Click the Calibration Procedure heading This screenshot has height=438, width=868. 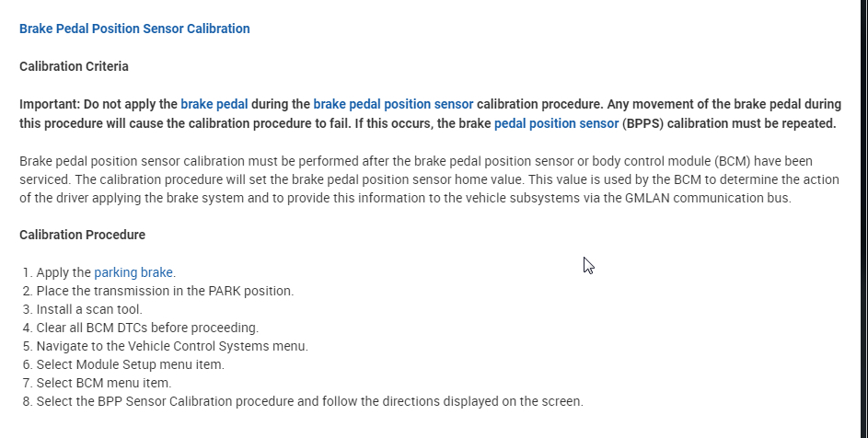click(x=82, y=235)
